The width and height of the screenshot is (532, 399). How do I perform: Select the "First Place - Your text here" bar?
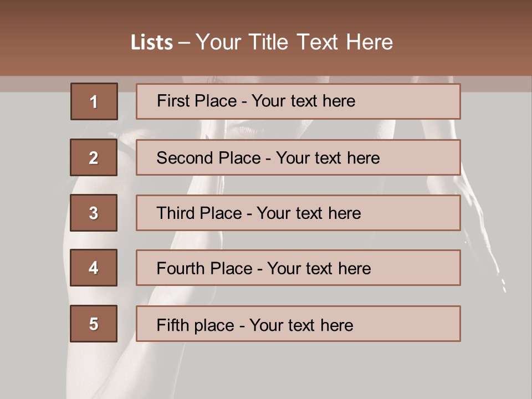(298, 101)
